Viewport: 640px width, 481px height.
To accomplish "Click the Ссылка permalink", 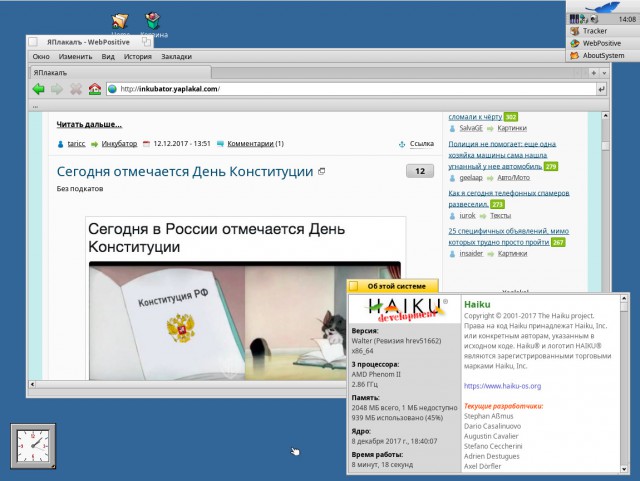I will coord(422,144).
